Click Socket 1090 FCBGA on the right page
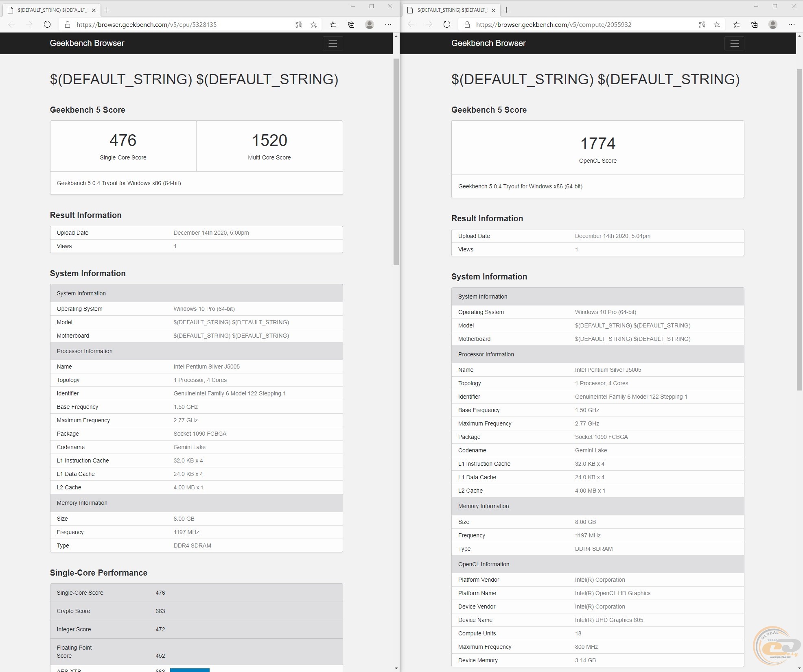The width and height of the screenshot is (803, 672). tap(601, 437)
